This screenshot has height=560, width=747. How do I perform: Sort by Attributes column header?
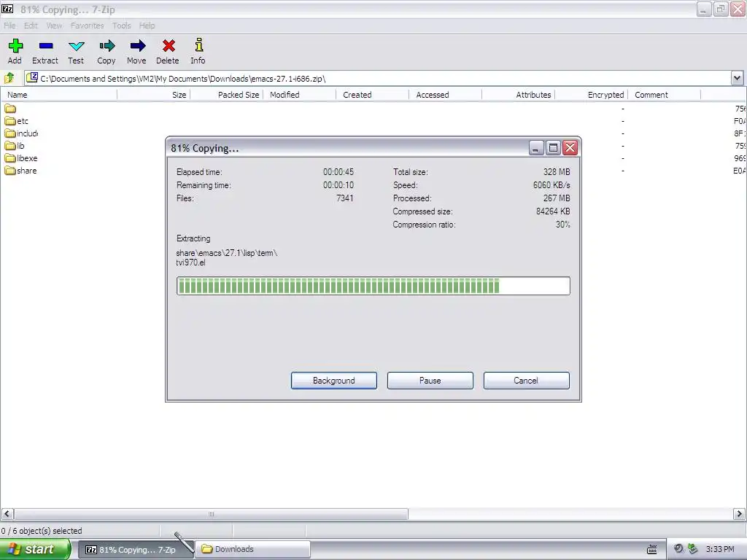(519, 95)
